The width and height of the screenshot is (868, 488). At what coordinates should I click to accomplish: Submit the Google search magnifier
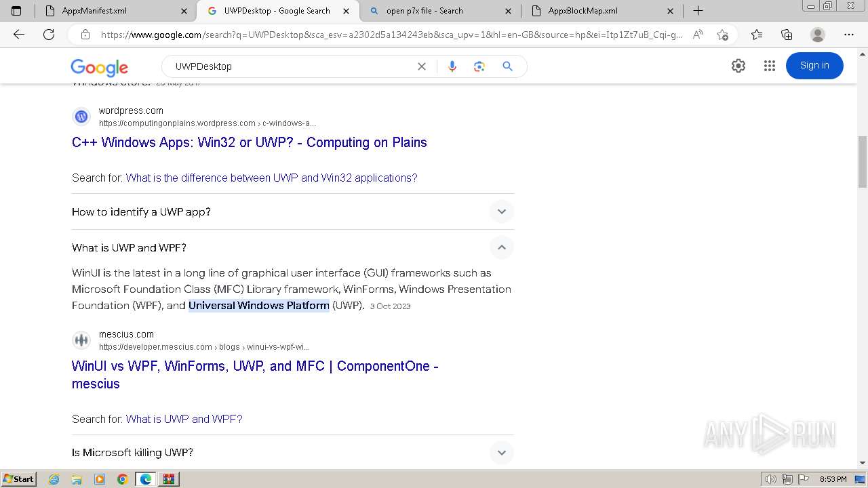click(x=507, y=66)
